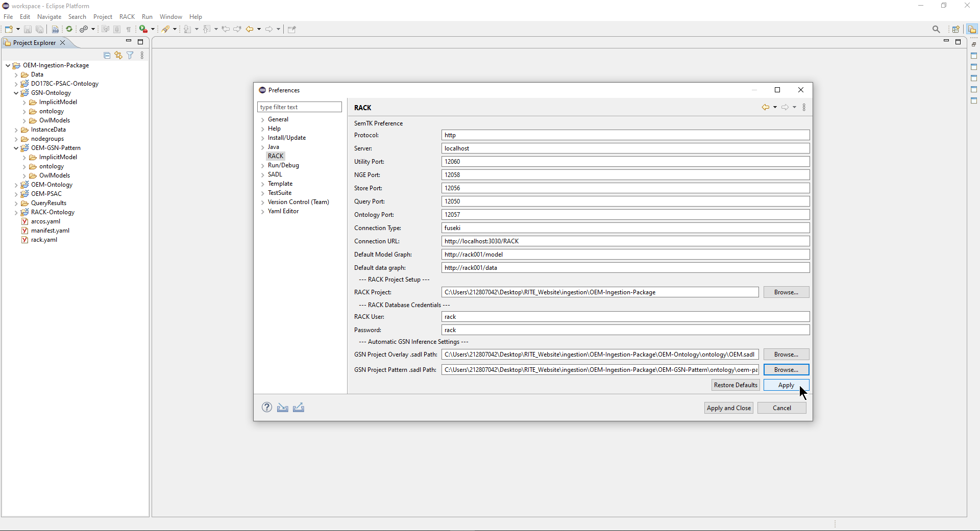The image size is (980, 531).
Task: Click the Export preferences icon
Action: click(299, 407)
